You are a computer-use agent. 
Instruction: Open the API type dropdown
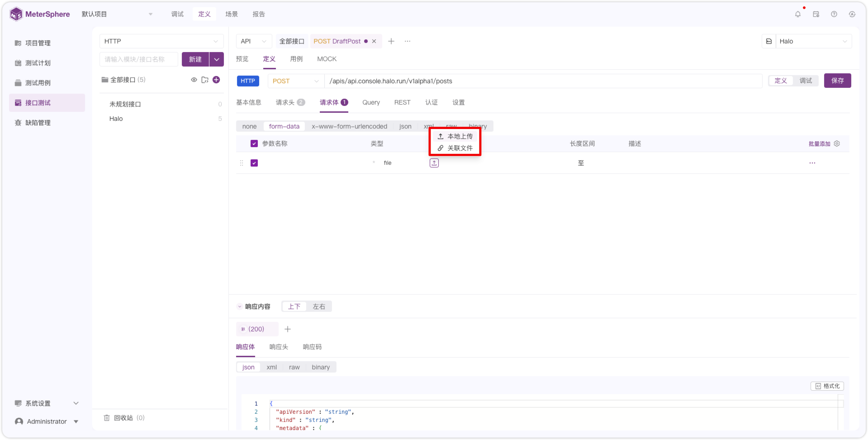[x=254, y=41]
